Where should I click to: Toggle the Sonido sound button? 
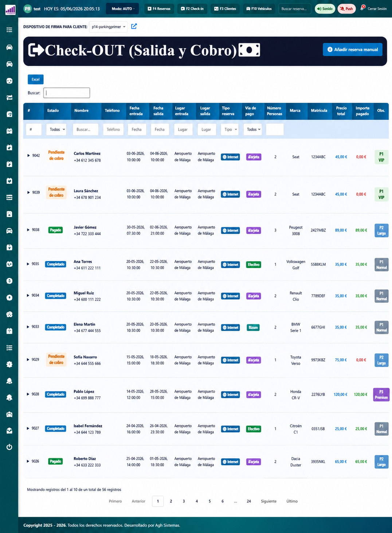tap(325, 9)
